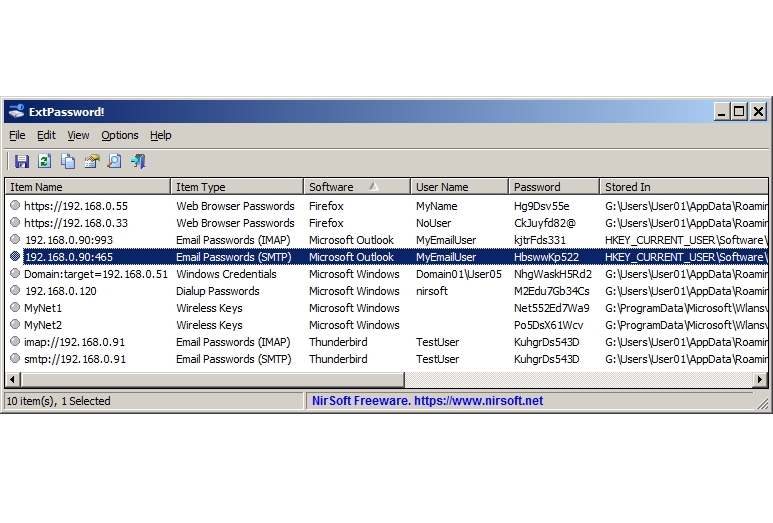Screen dimensions: 773x523
Task: Click the password cell Net552Ed7Wa9
Action: tap(552, 308)
